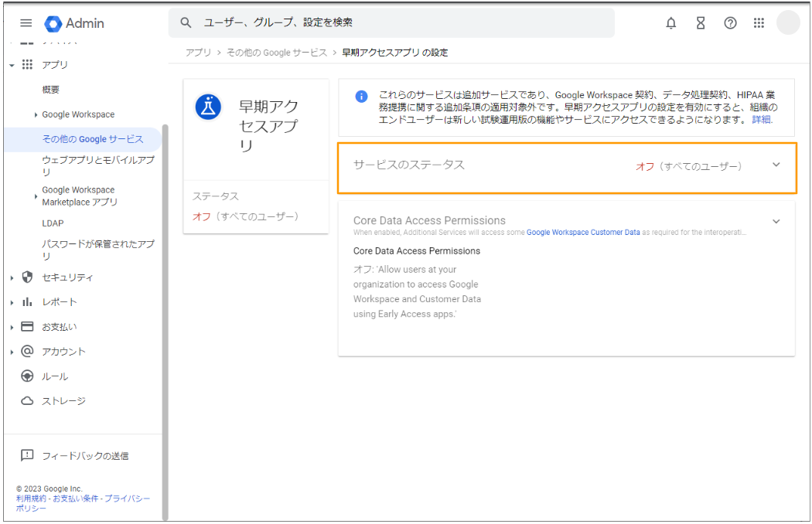Open ストレージ sidebar label
This screenshot has width=812, height=524.
(63, 401)
